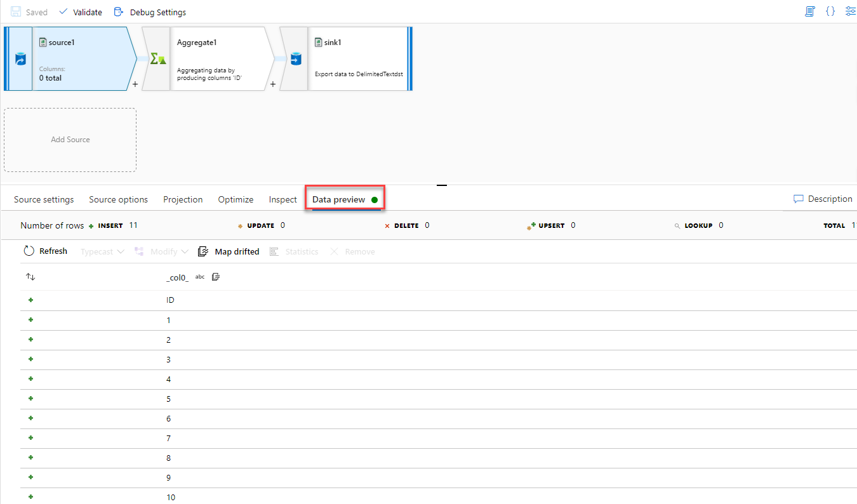Image resolution: width=857 pixels, height=504 pixels.
Task: Open the data flow script icon
Action: pos(809,11)
